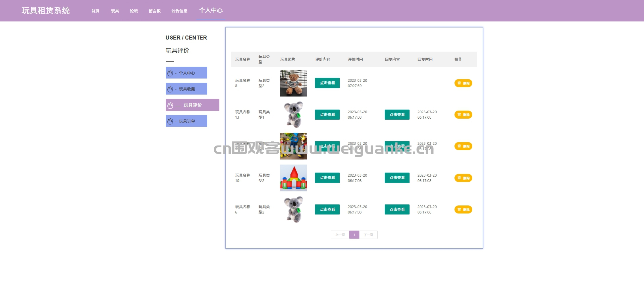
Task: Click the 玩具类型 column header
Action: [x=264, y=59]
